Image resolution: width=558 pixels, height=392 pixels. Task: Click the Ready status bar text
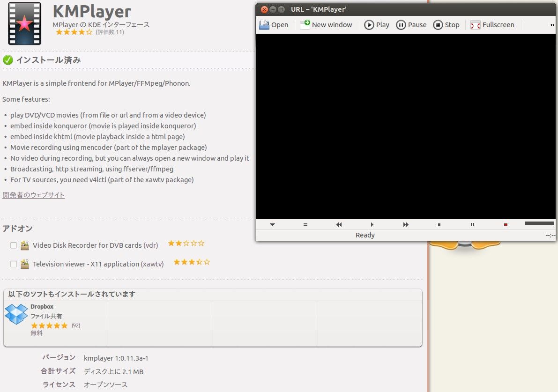[365, 235]
